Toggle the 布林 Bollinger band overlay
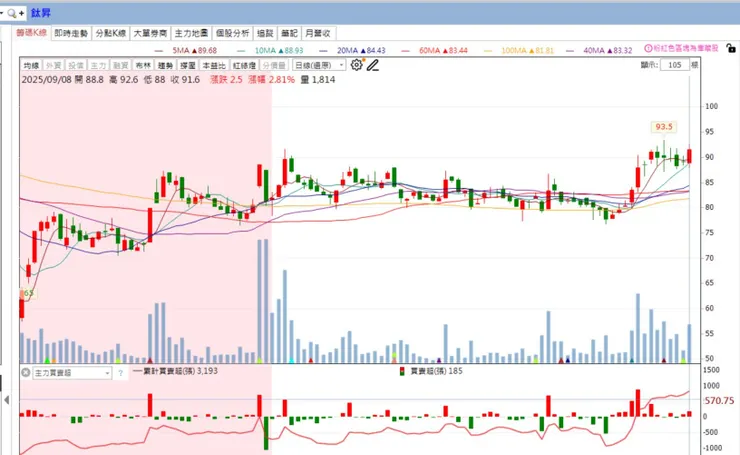 [143, 65]
